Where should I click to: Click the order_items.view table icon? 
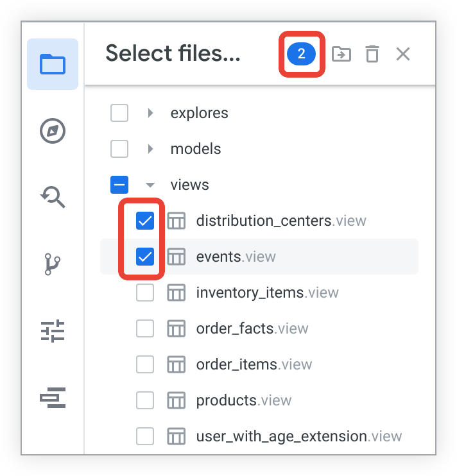(x=176, y=364)
